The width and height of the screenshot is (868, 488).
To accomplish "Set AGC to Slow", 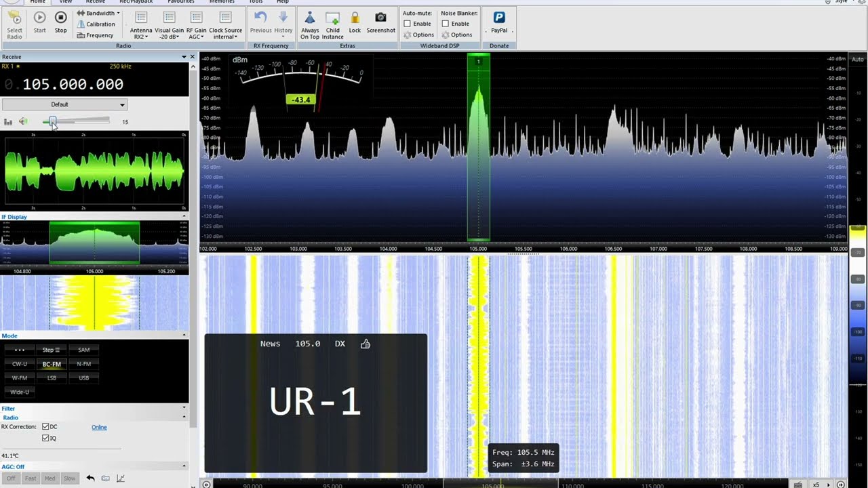I will point(70,479).
